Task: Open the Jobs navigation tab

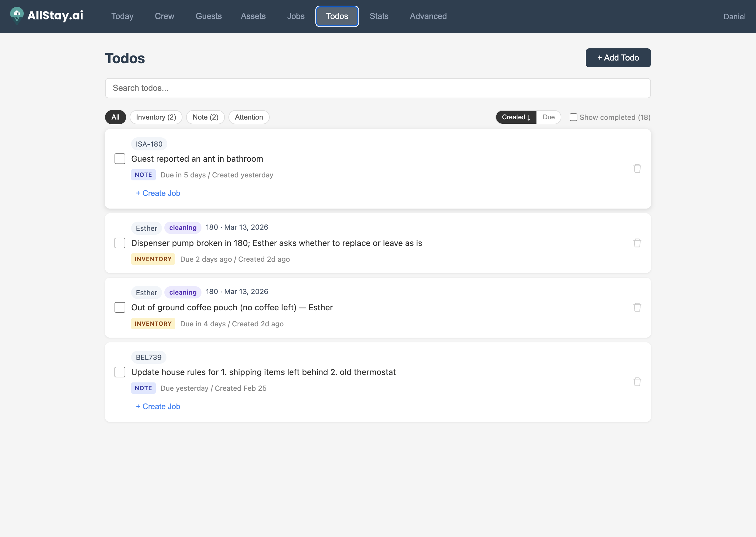Action: pos(295,16)
